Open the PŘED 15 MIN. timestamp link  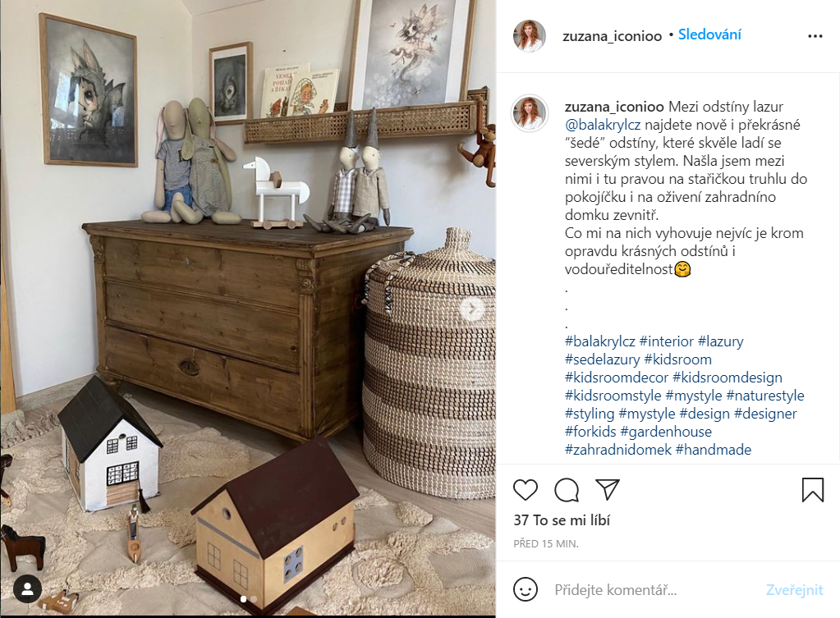pyautogui.click(x=545, y=543)
